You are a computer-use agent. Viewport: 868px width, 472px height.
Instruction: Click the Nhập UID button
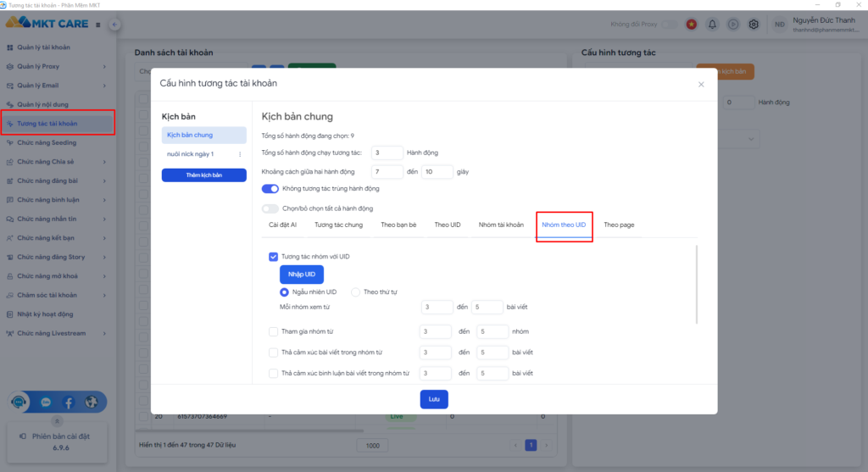point(302,275)
